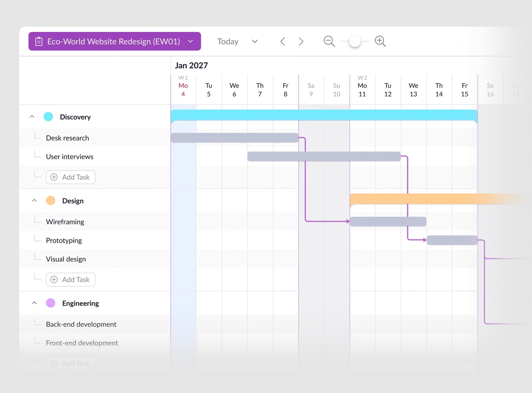Click the zoom slider handle
Image resolution: width=532 pixels, height=393 pixels.
pos(355,41)
